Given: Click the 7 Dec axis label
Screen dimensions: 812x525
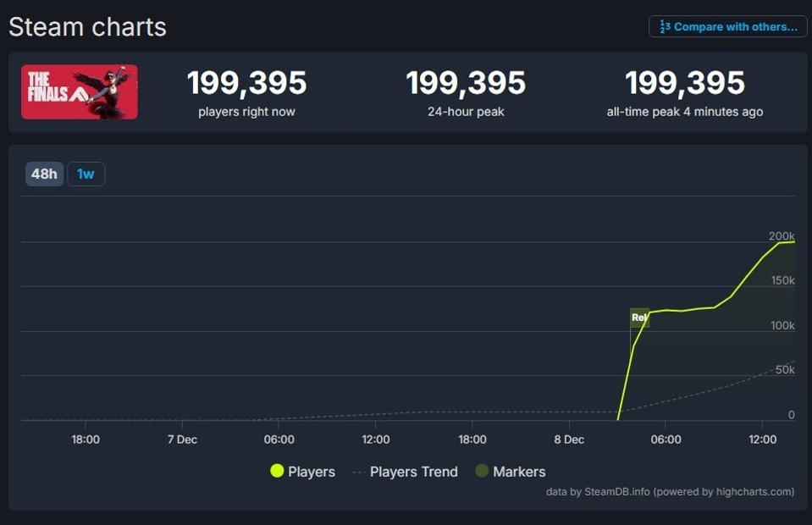Looking at the screenshot, I should coord(182,439).
